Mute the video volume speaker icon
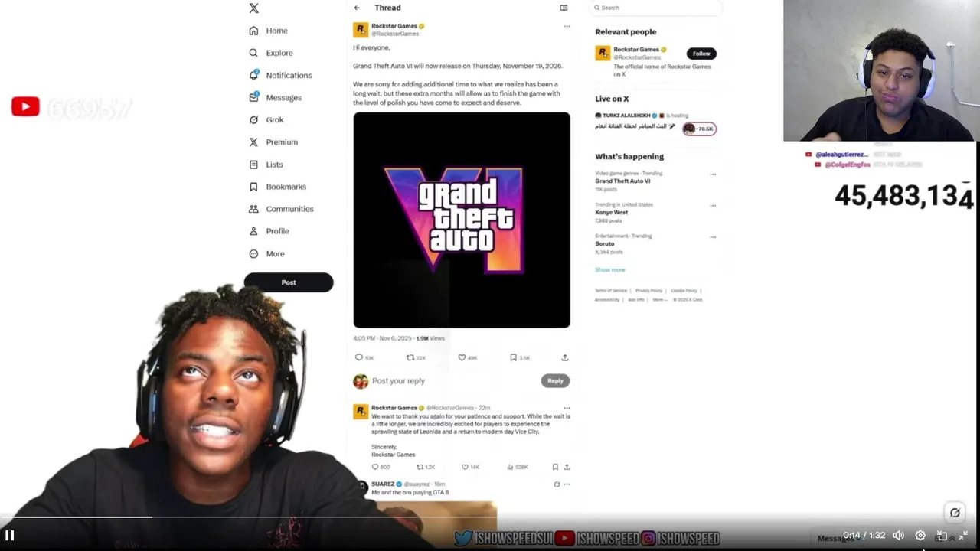Viewport: 980px width, 551px height. click(x=899, y=536)
